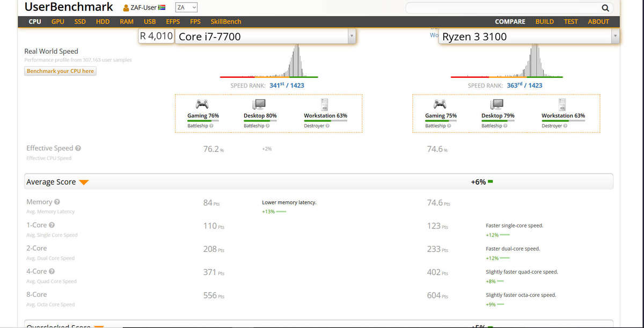Click Core i7-7700 gaming controller icon
This screenshot has height=328, width=644.
point(202,104)
